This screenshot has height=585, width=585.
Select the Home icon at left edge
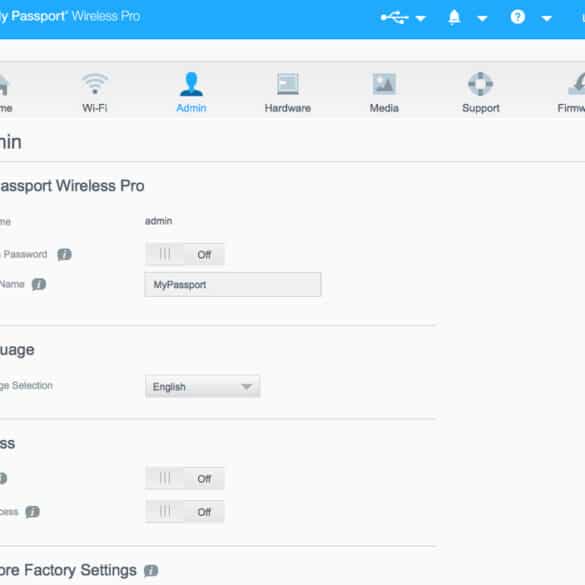click(4, 85)
